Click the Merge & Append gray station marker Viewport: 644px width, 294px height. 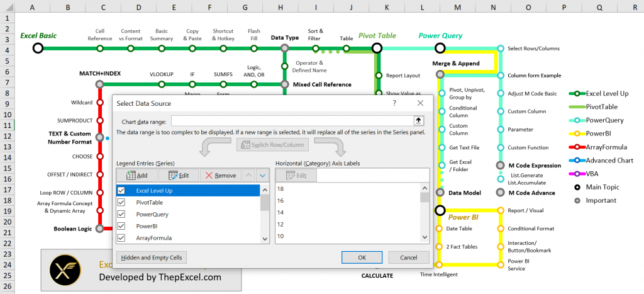point(440,75)
